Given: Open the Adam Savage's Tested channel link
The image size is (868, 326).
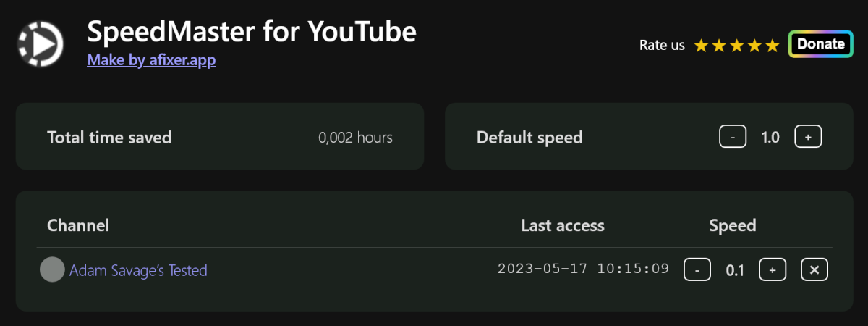Looking at the screenshot, I should point(138,270).
